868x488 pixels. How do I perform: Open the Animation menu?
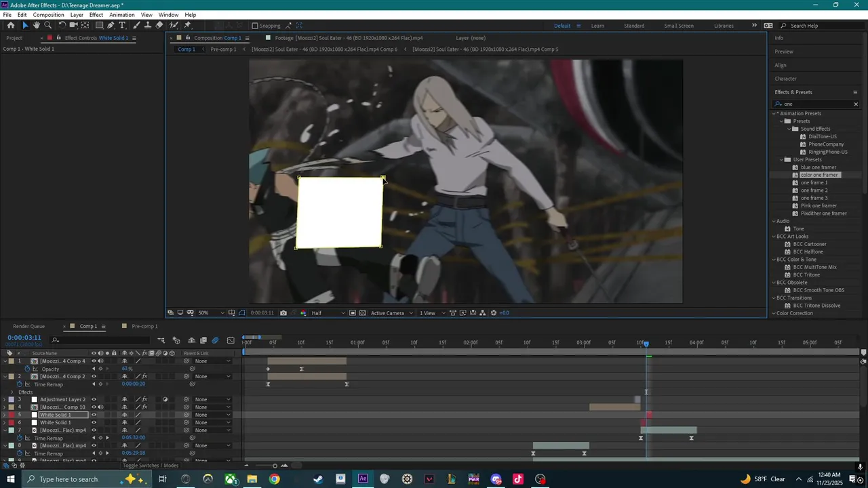click(x=122, y=15)
